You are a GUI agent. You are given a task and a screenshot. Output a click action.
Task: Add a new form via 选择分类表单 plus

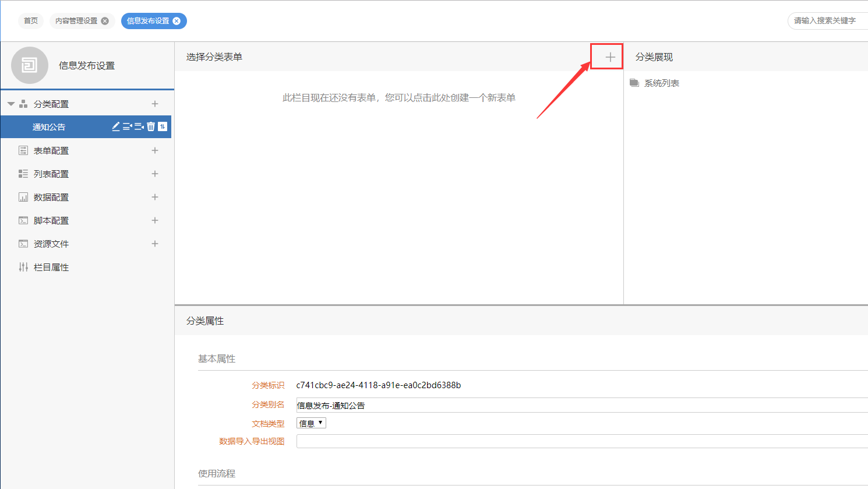610,57
